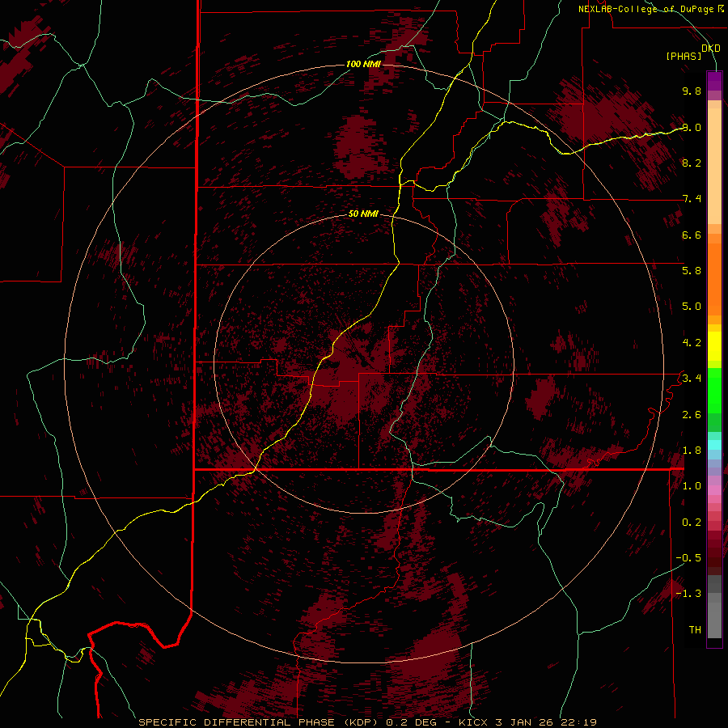Click the 1.0 scale value

[x=692, y=485]
